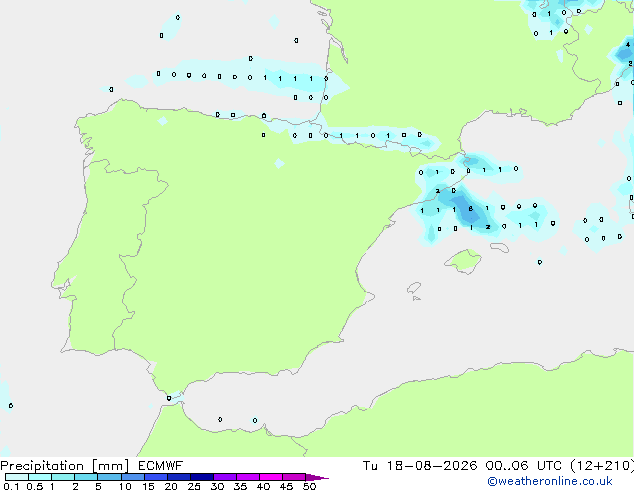Click the '15' legend label
Viewport: 634px width, 490px height.
(148, 486)
